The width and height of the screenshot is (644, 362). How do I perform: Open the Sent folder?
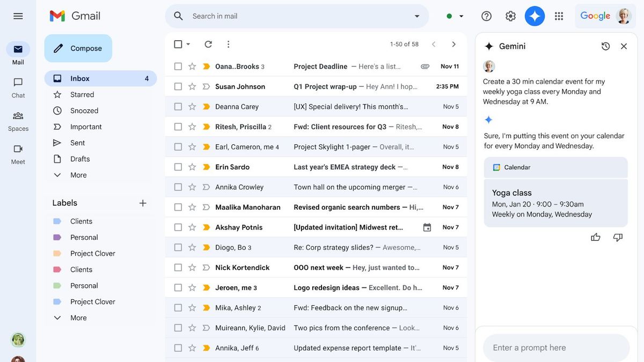(x=100, y=143)
